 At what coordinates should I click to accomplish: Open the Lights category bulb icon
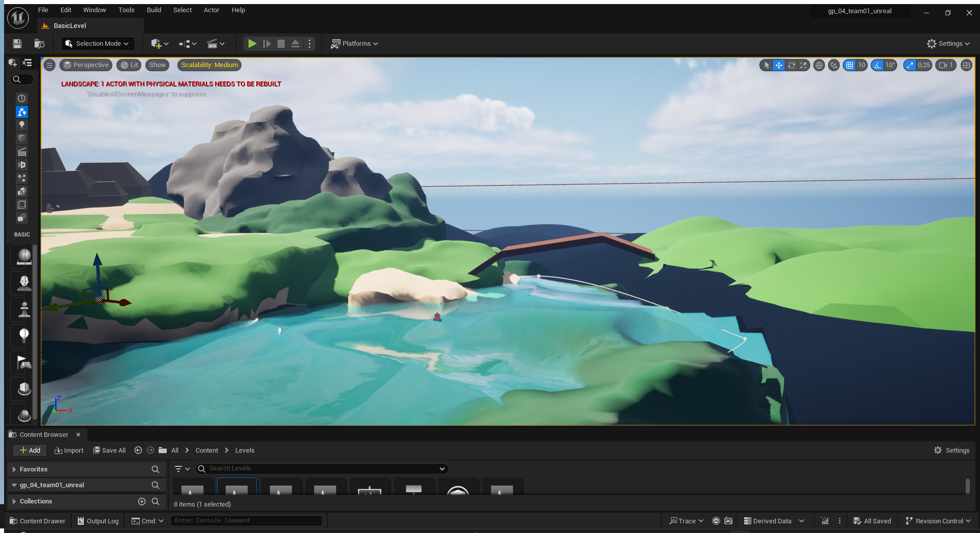(22, 125)
